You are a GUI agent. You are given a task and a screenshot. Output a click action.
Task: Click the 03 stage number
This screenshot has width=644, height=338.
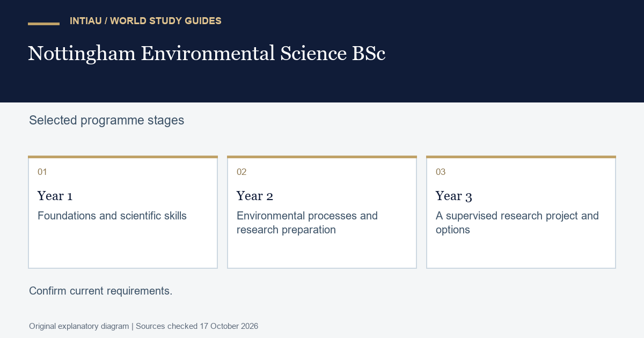(x=441, y=172)
